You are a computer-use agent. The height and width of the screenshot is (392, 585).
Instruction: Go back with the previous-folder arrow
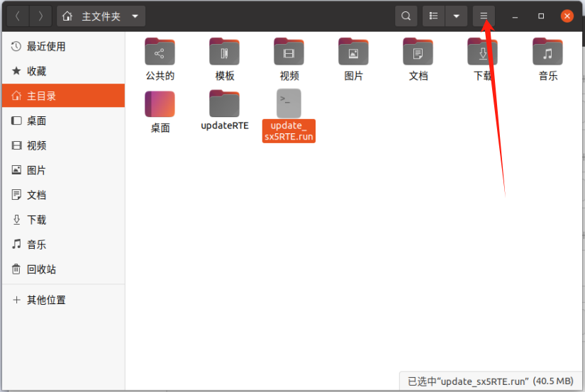click(x=18, y=16)
